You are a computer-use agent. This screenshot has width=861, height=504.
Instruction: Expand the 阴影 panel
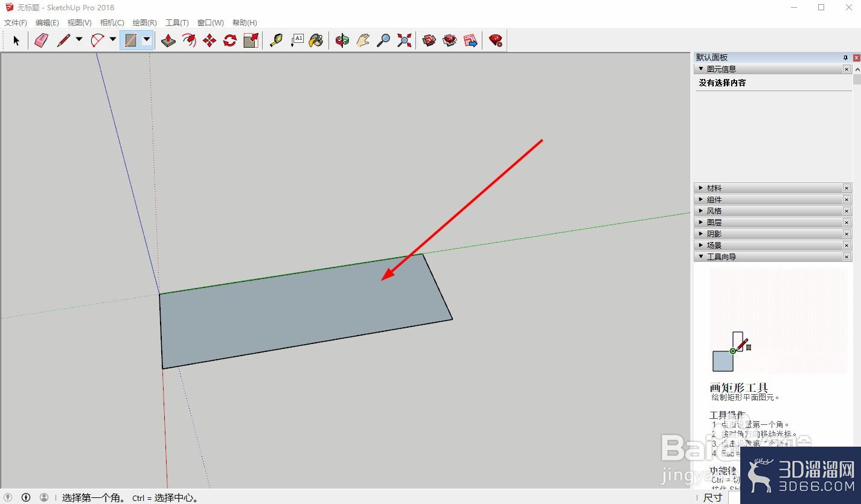[x=701, y=234]
